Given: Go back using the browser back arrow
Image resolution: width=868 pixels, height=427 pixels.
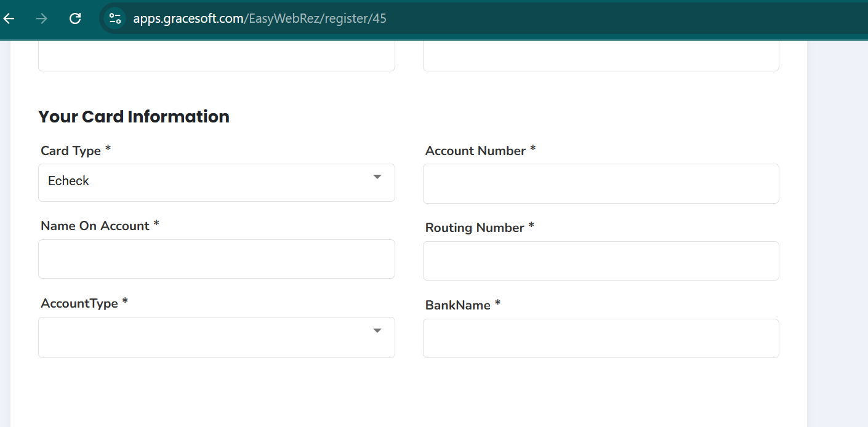Looking at the screenshot, I should coord(9,18).
